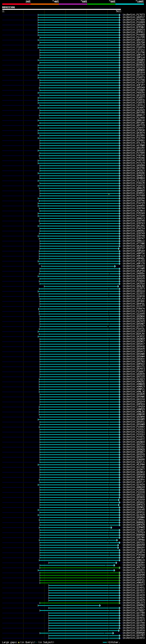The height and width of the screenshot is (644, 146).
Task: Select hit label UniRef100_P69250
Action: coord(133,93)
